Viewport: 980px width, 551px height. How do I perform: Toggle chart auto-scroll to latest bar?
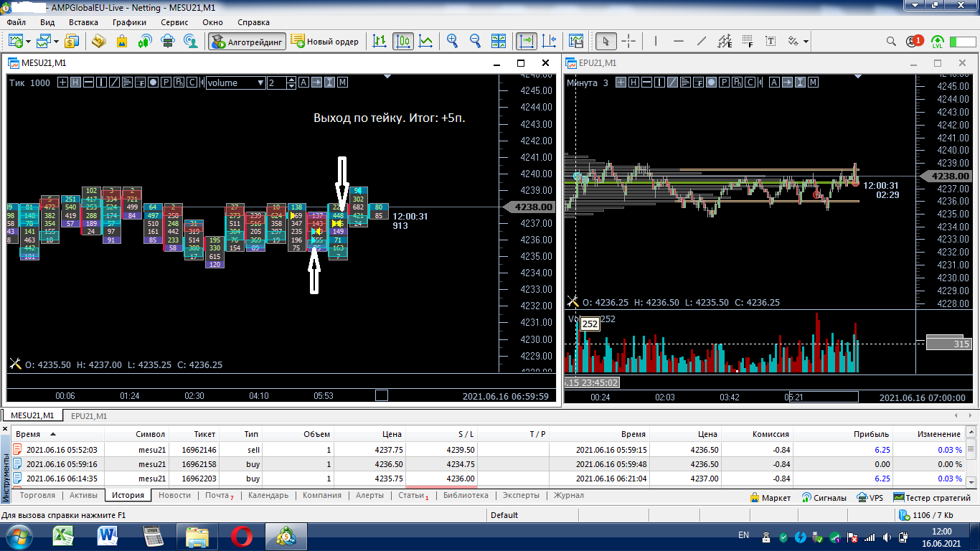pos(527,41)
